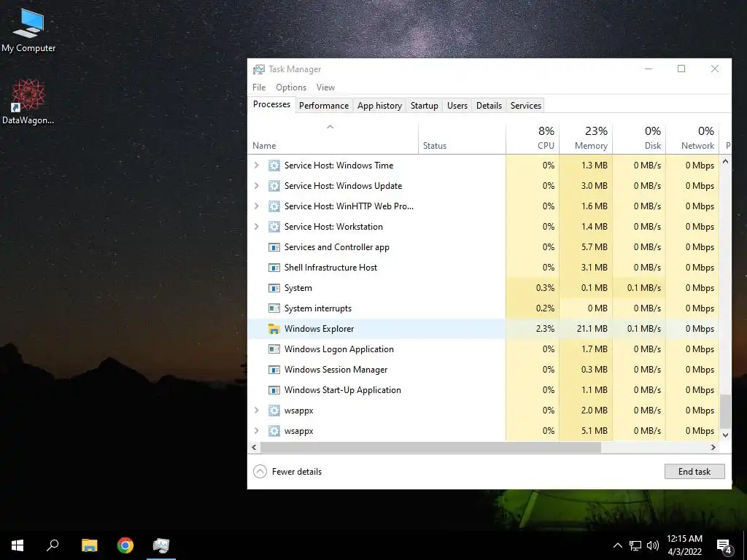The width and height of the screenshot is (747, 560).
Task: Click the gear icon of the wsappx row using 5.1 MB
Action: [274, 431]
